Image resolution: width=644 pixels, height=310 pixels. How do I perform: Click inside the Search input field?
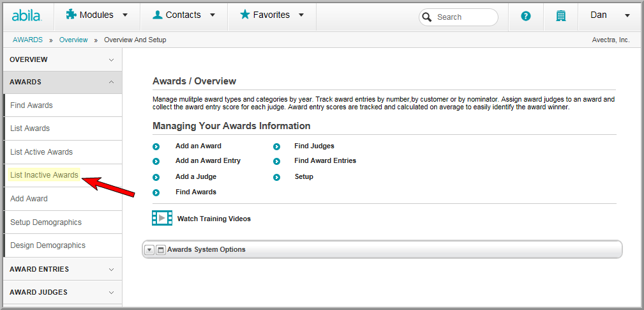tap(464, 17)
